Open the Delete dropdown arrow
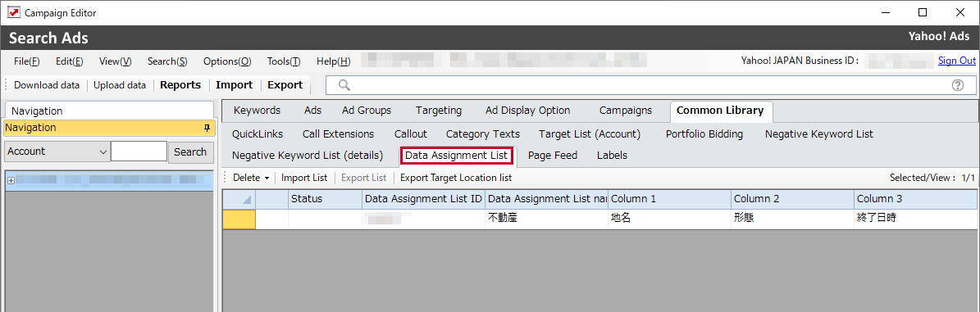Screen dimensions: 980x312 pyautogui.click(x=267, y=178)
